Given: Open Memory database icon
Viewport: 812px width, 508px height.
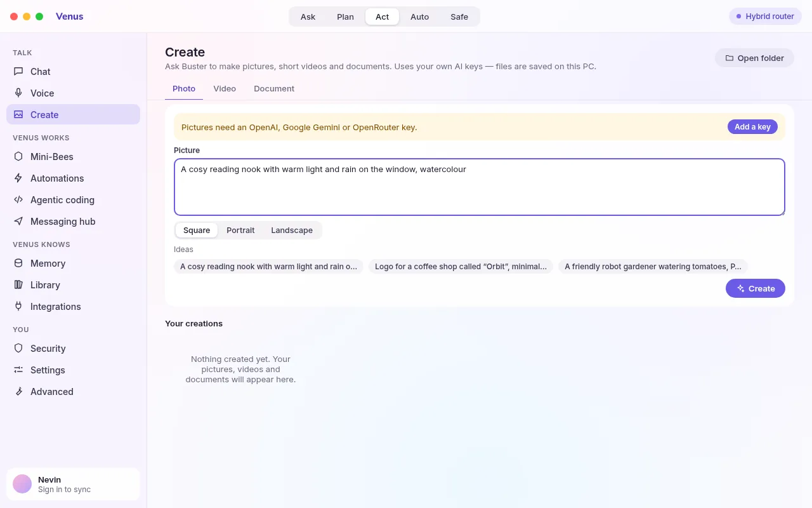Looking at the screenshot, I should pyautogui.click(x=18, y=264).
